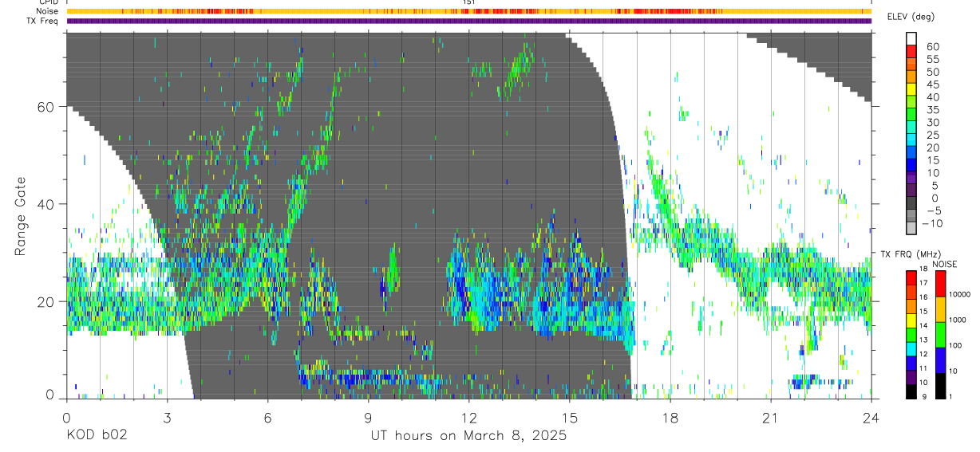
Task: Click the "55" value on the ELEV scale
Action: coord(932,60)
